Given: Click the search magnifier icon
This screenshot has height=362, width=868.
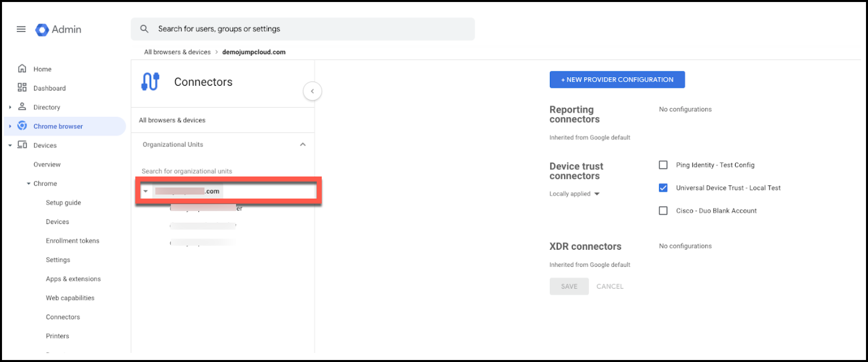Looking at the screenshot, I should click(x=144, y=29).
